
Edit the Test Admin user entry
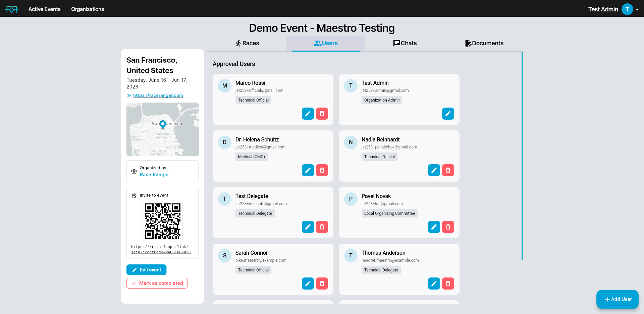[448, 114]
